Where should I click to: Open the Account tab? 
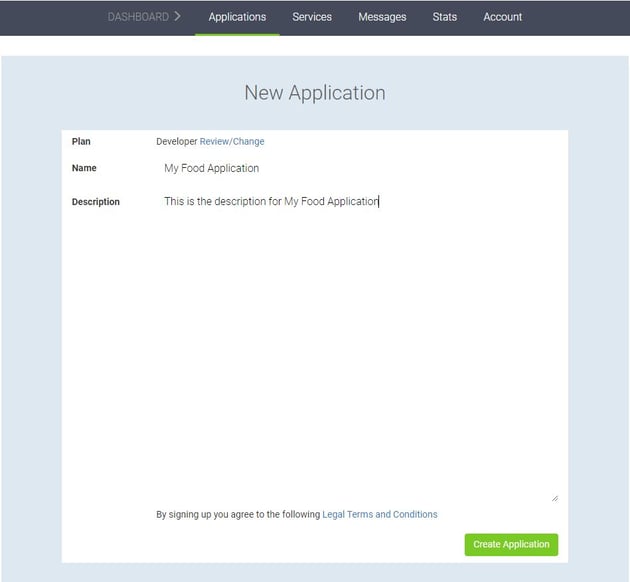[x=502, y=17]
